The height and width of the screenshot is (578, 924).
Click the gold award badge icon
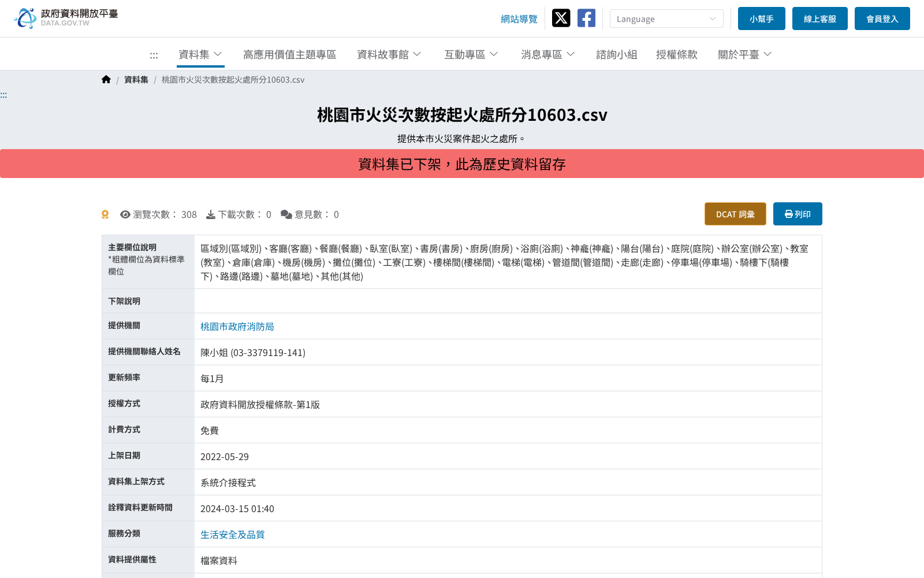pyautogui.click(x=105, y=214)
